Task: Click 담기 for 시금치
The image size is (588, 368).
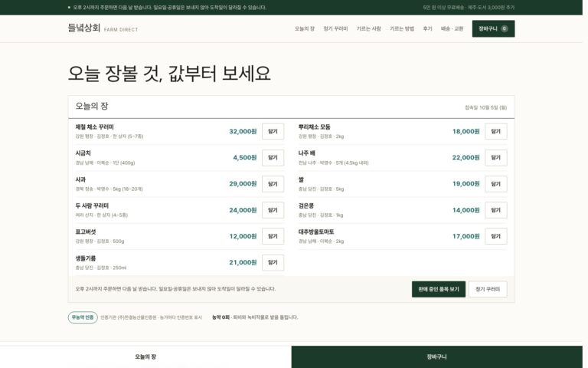Action: click(x=273, y=158)
